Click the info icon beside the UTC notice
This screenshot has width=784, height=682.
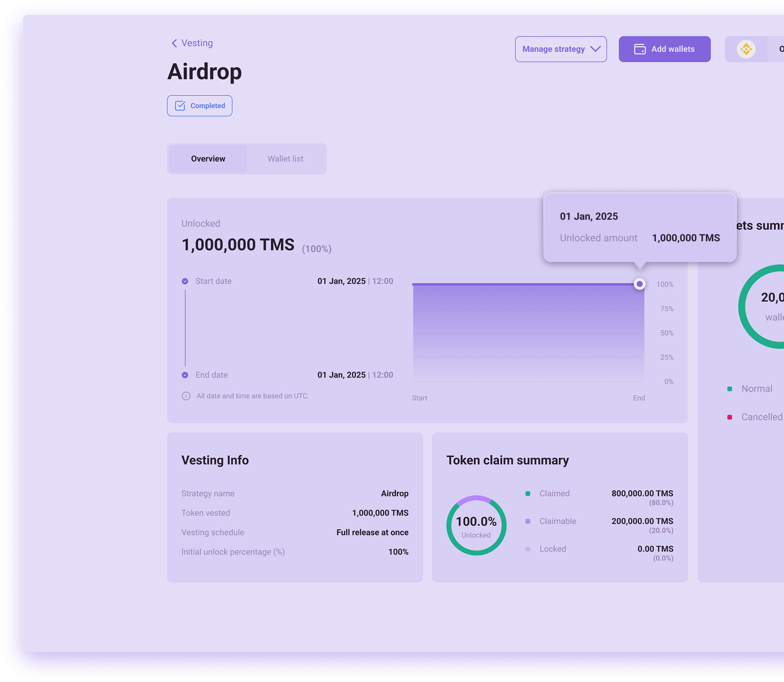pos(186,396)
